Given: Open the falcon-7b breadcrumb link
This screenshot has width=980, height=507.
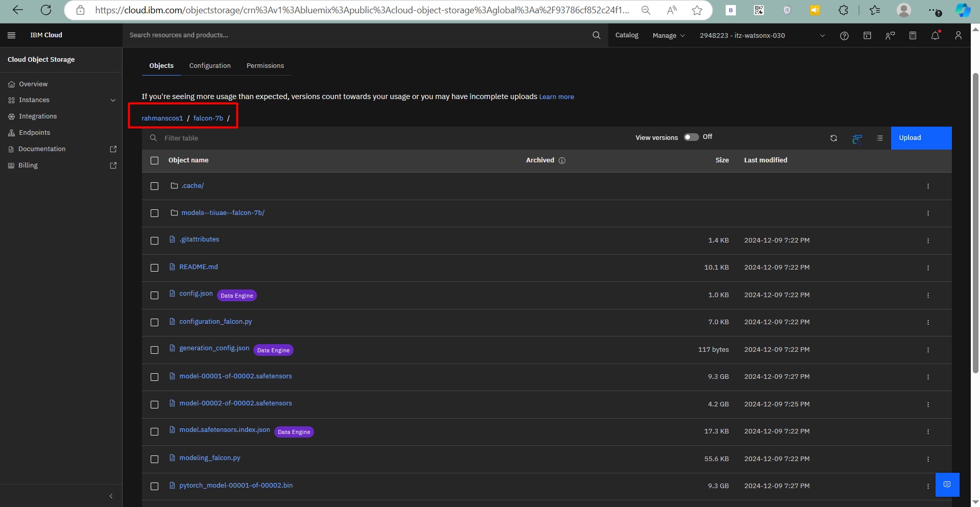Looking at the screenshot, I should 208,118.
